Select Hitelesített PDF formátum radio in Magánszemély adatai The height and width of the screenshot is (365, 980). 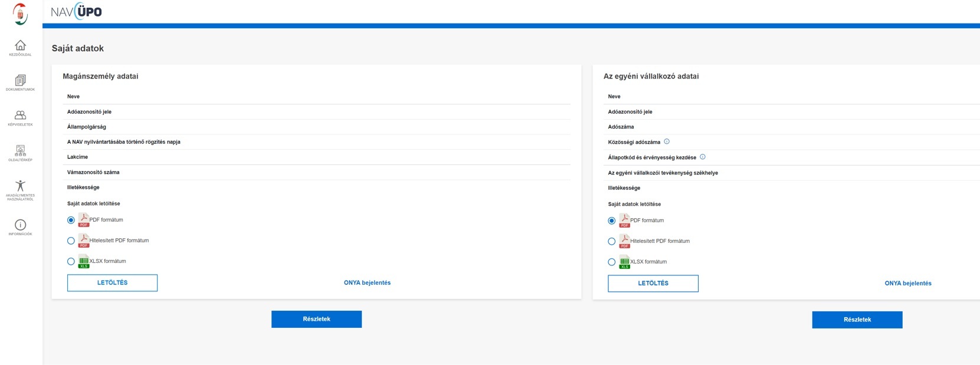(71, 241)
